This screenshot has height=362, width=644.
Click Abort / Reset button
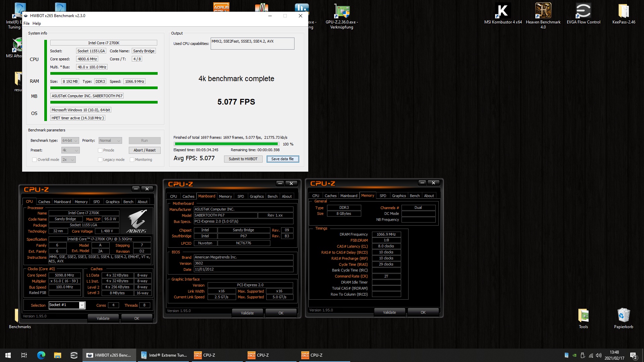[x=145, y=150]
